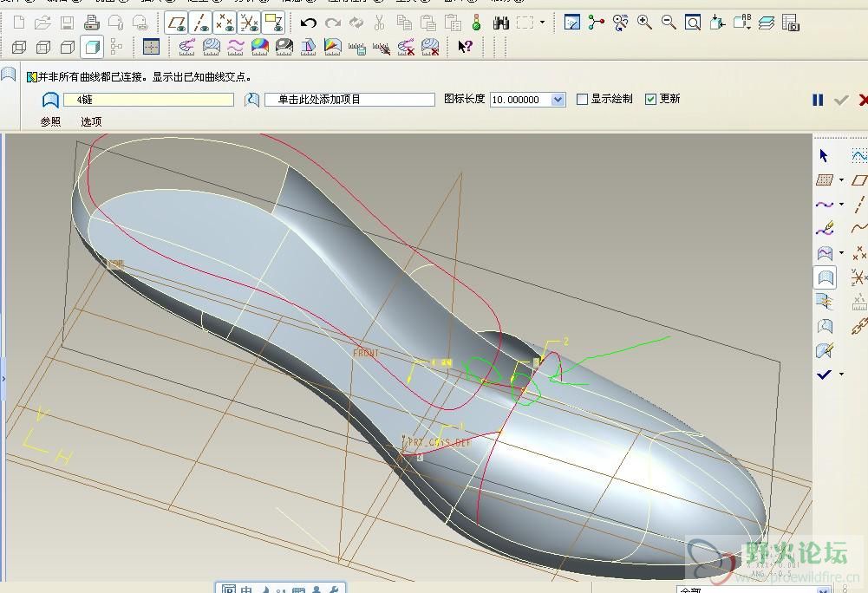
Task: Click the primary chain collector showing 4链
Action: [148, 100]
